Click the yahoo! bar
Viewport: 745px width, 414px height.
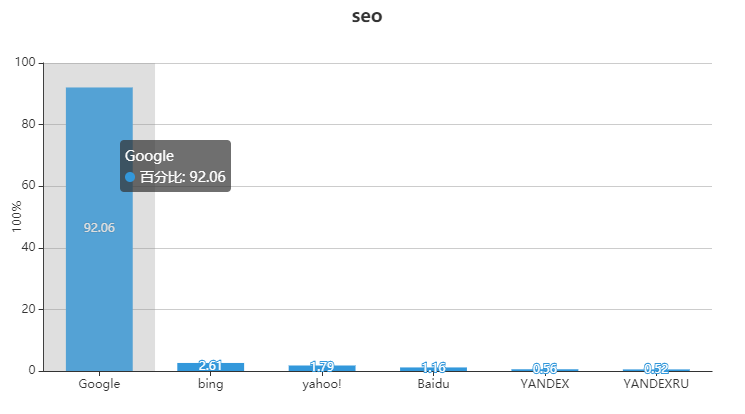point(322,368)
